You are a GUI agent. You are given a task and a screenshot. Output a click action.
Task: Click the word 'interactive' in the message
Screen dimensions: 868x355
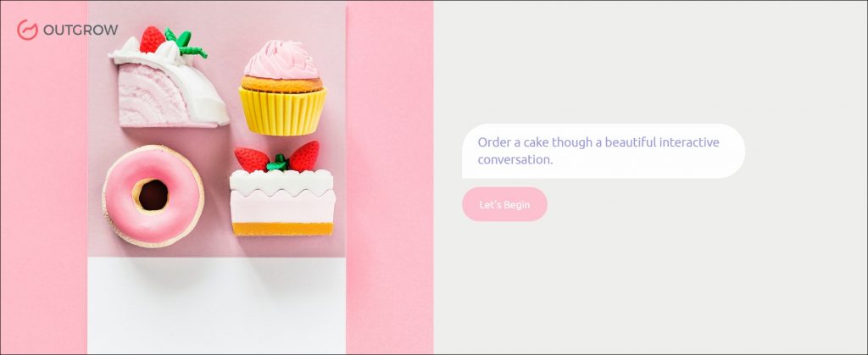(x=689, y=142)
